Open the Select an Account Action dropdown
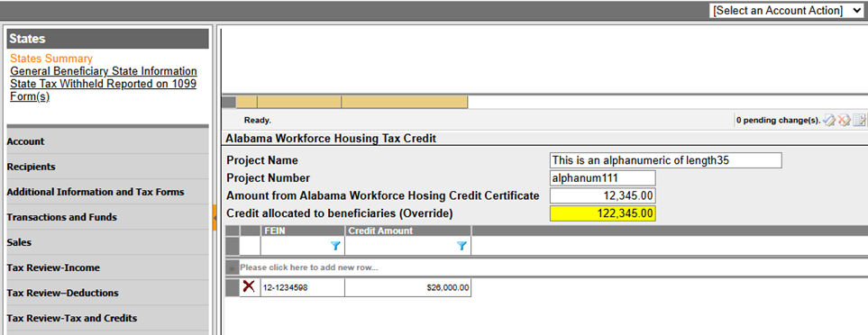The width and height of the screenshot is (868, 335). pyautogui.click(x=786, y=11)
